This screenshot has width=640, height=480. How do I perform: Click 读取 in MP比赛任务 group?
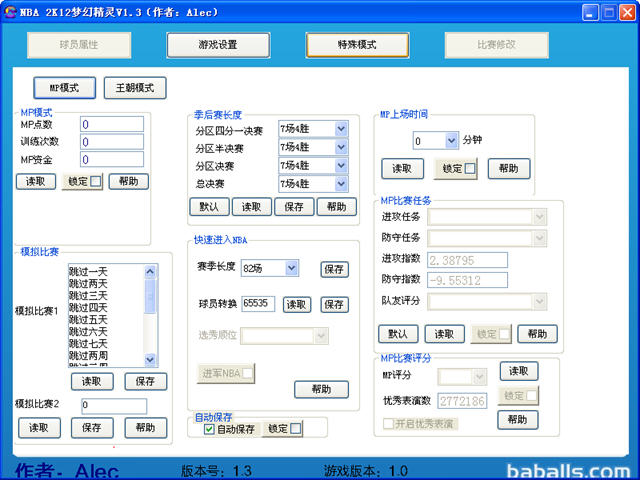click(x=444, y=334)
